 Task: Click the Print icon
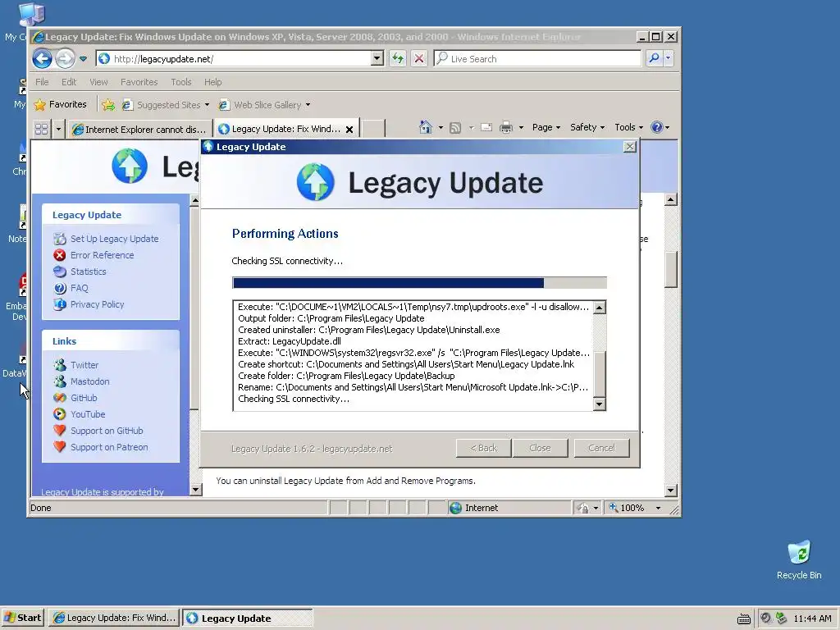(505, 127)
